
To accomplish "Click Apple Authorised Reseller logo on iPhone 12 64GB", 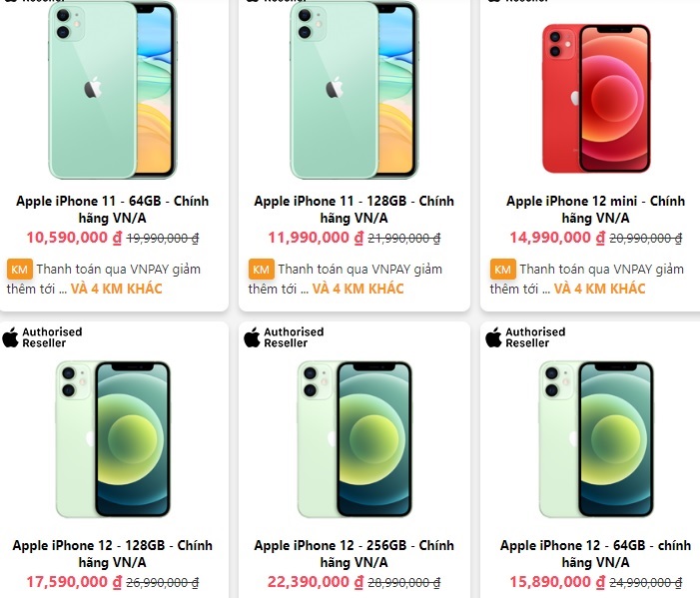I will pyautogui.click(x=525, y=337).
